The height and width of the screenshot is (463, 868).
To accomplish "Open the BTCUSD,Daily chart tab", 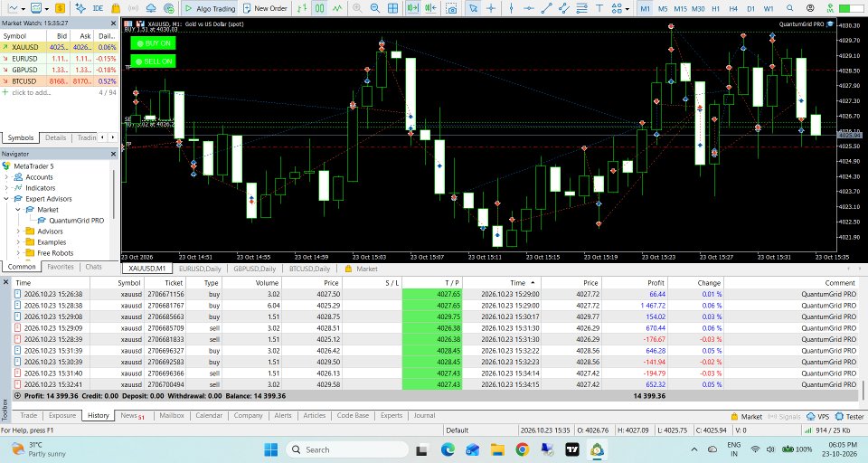I will tap(309, 269).
